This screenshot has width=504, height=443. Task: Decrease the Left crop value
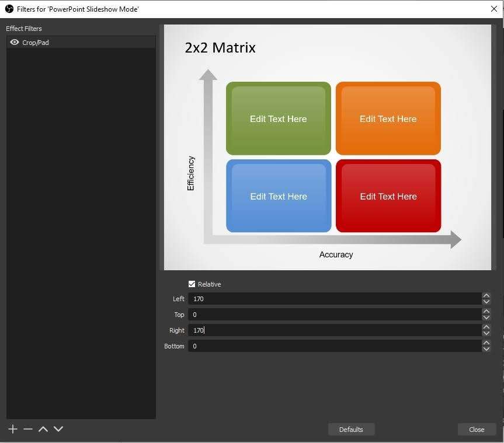[486, 302]
